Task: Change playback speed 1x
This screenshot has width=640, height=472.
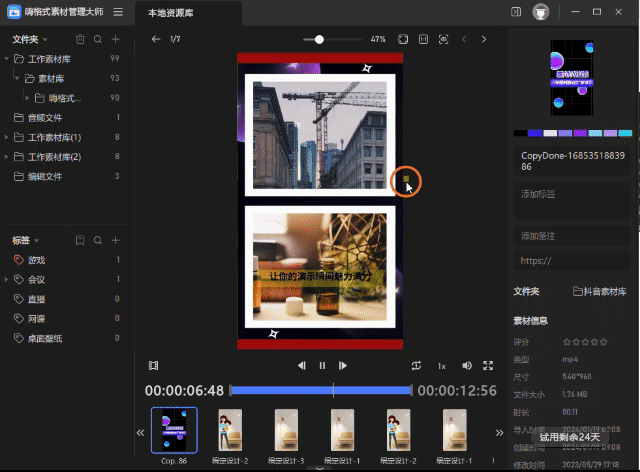Action: pos(442,366)
